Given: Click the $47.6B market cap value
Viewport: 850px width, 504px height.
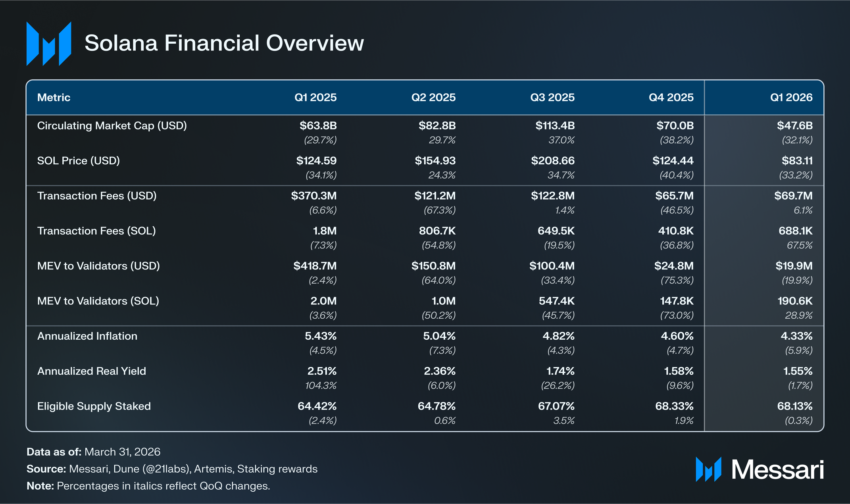Looking at the screenshot, I should [x=795, y=126].
